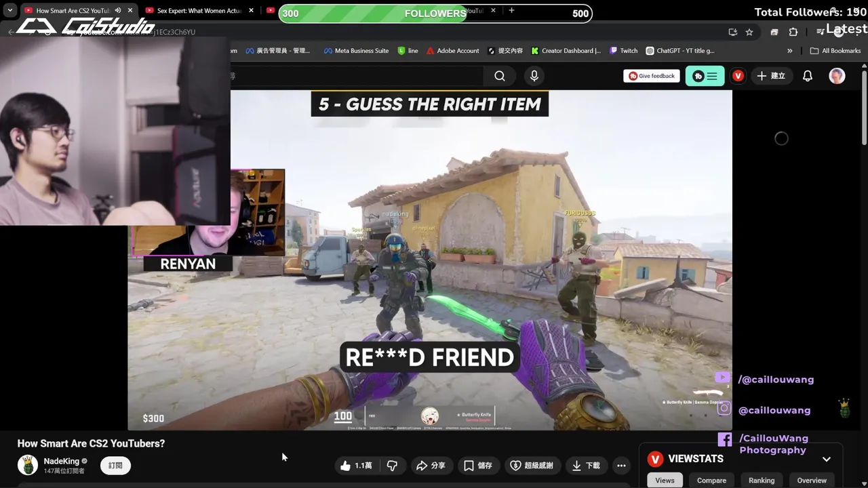This screenshot has width=868, height=488.
Task: Click the NadeKing channel name
Action: 62,461
